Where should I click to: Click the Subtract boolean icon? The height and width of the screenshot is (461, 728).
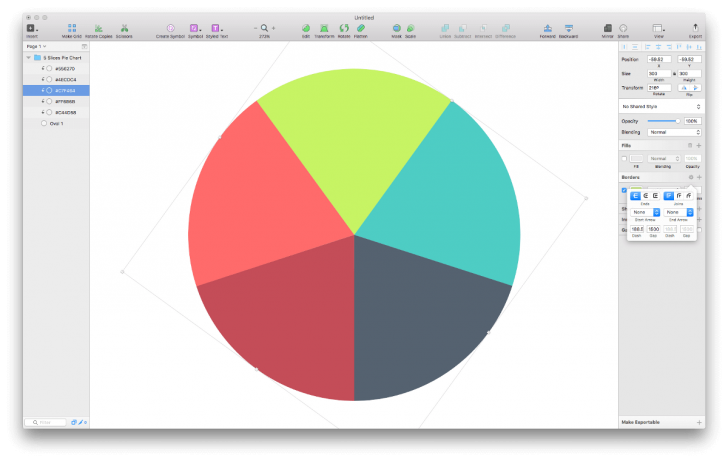click(x=462, y=28)
